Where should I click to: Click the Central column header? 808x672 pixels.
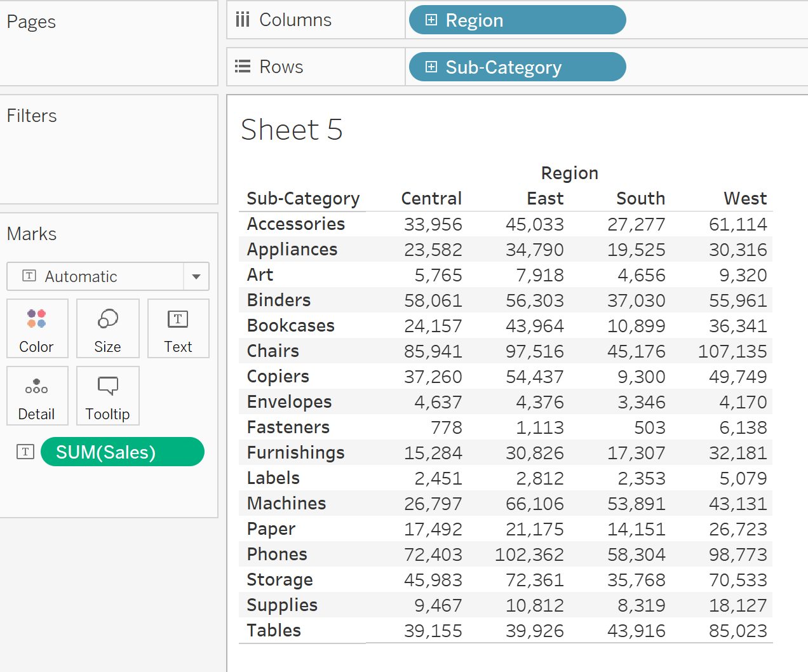coord(431,198)
